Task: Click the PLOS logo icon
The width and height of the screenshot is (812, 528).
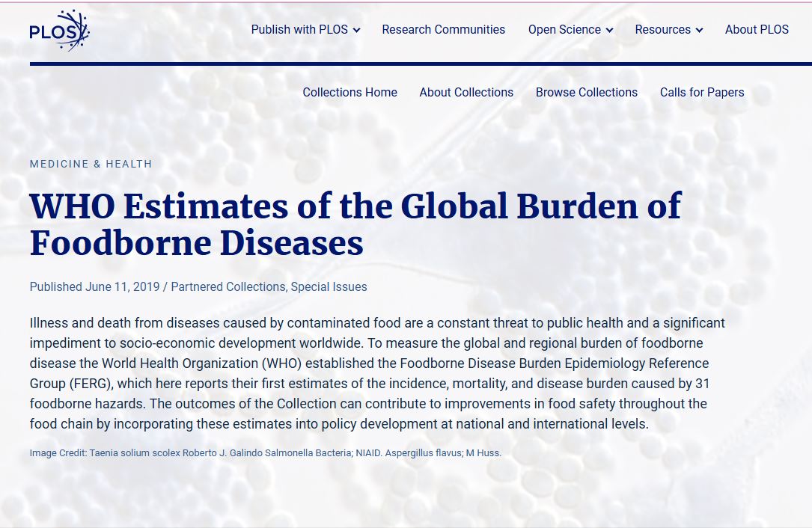Action: coord(60,31)
